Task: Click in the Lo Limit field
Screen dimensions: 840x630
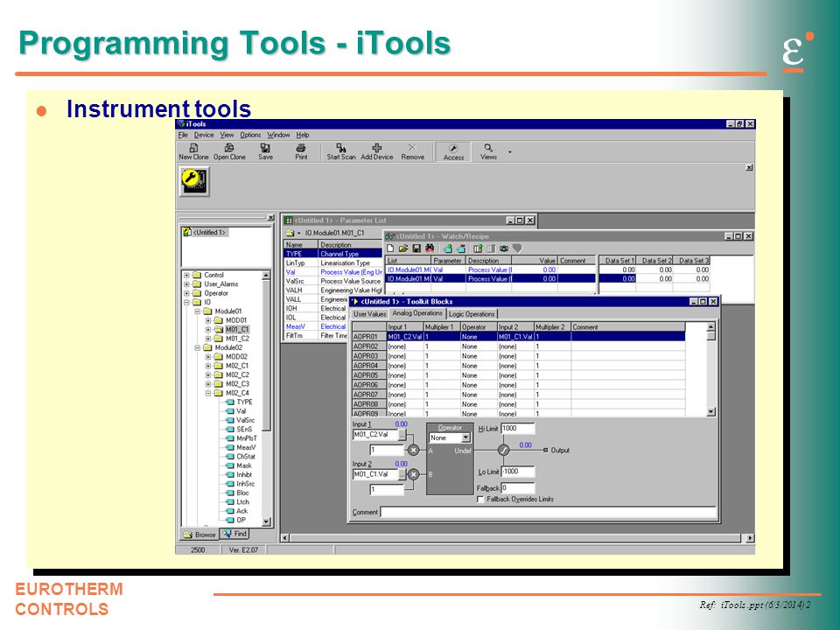Action: 517,472
